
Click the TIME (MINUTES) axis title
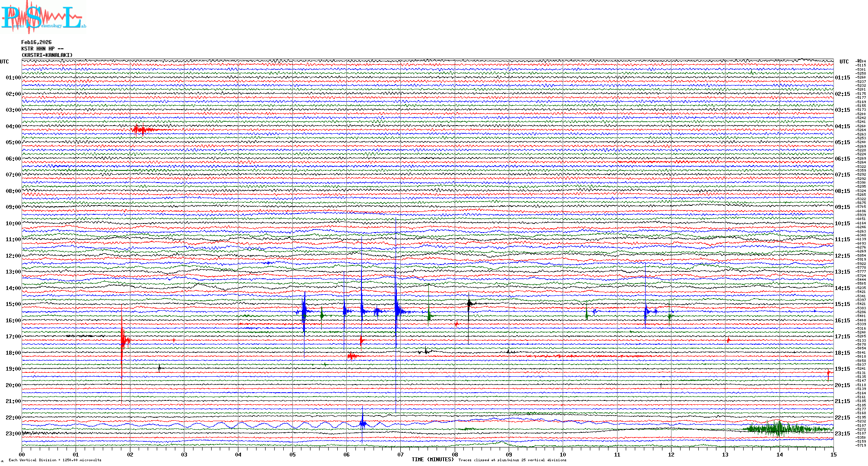(x=432, y=460)
